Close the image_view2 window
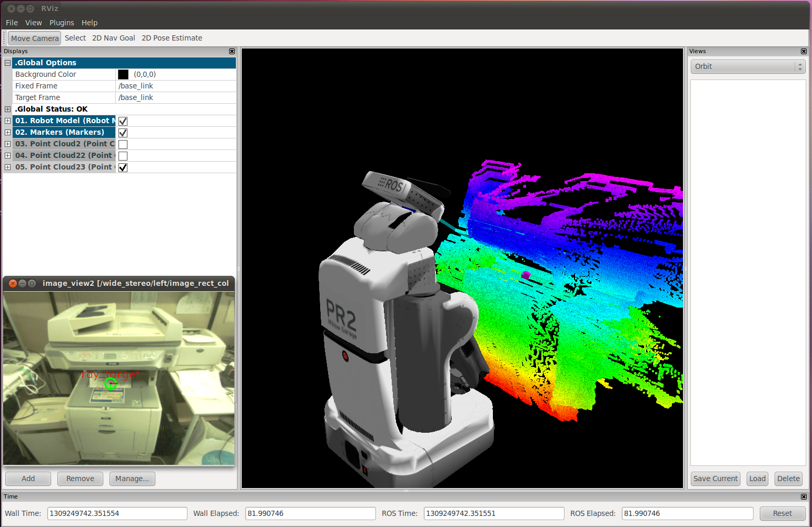Screen dimensions: 812x527 click(13, 283)
